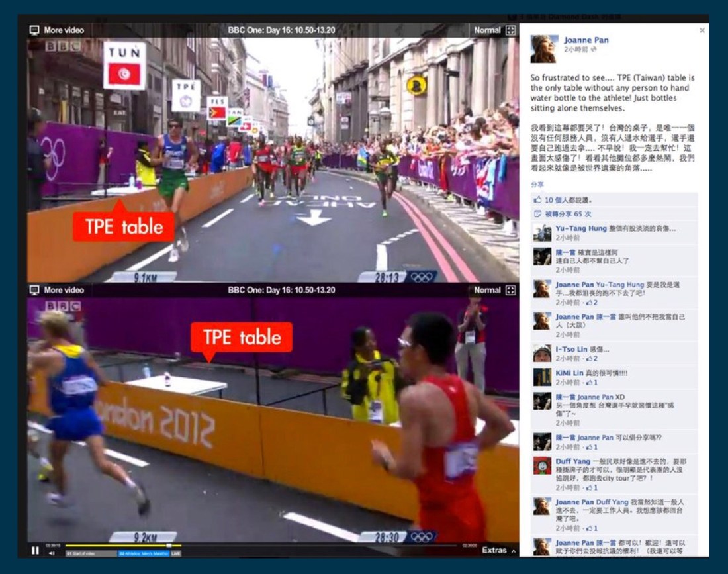Click the LIVE button in player bar
This screenshot has height=574, width=728.
[176, 553]
